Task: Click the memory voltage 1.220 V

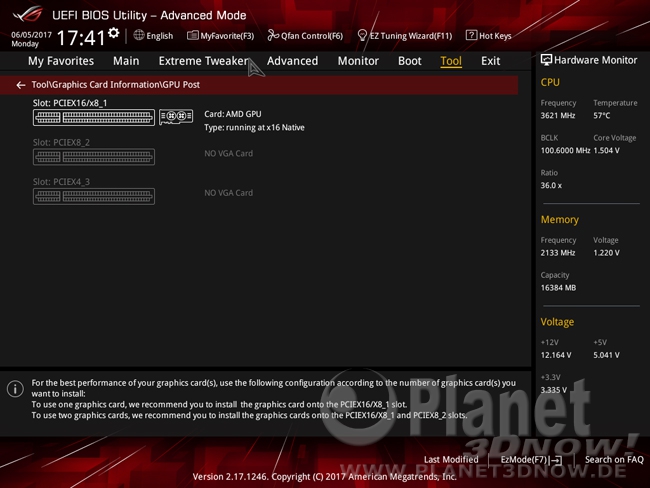Action: coord(606,253)
